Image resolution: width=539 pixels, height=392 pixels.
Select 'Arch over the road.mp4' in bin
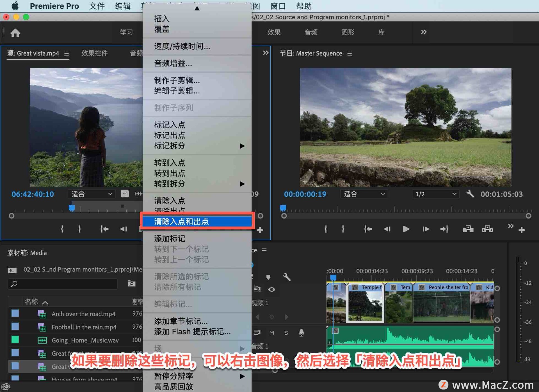point(83,314)
